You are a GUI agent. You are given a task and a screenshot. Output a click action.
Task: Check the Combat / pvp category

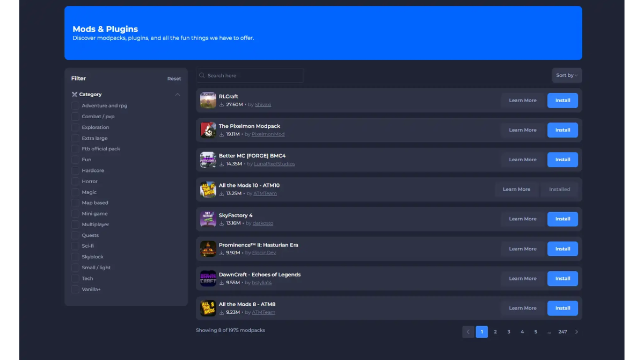75,117
